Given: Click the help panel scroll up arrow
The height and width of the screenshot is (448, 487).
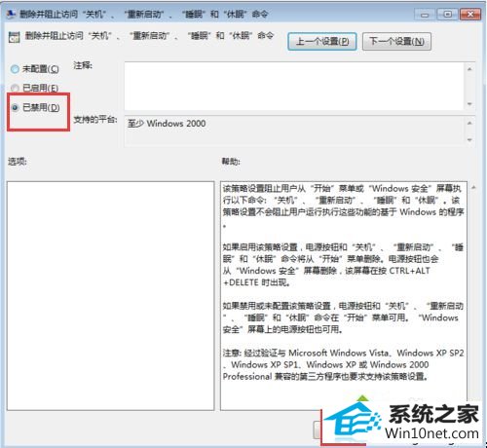Looking at the screenshot, I should [473, 187].
